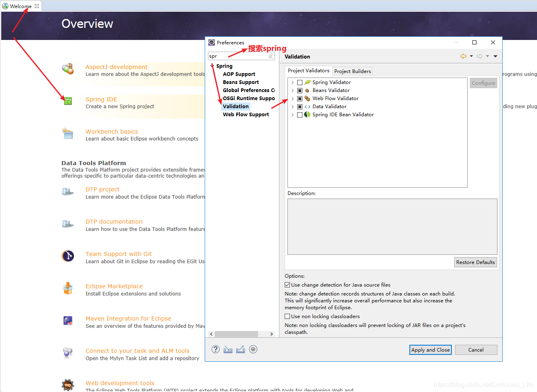Close the Welcome tab

[x=37, y=6]
